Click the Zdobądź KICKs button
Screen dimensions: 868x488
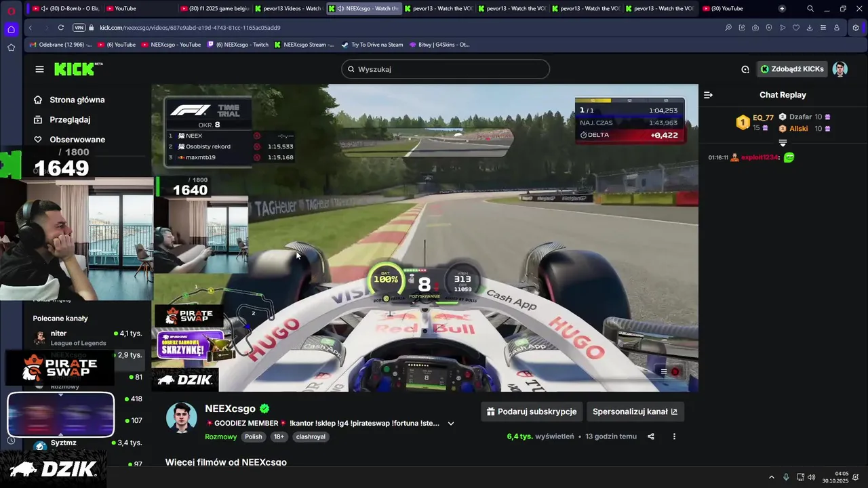[x=792, y=69]
